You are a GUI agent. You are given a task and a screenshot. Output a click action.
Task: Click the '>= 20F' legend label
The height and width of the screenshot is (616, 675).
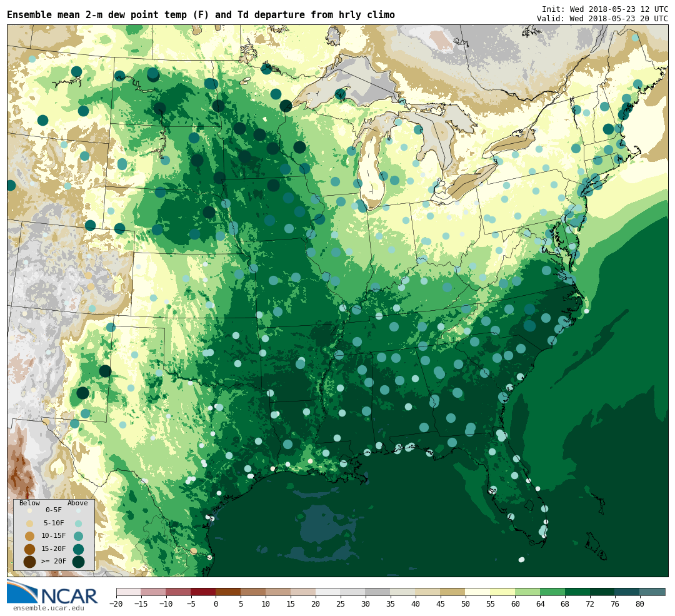point(54,562)
